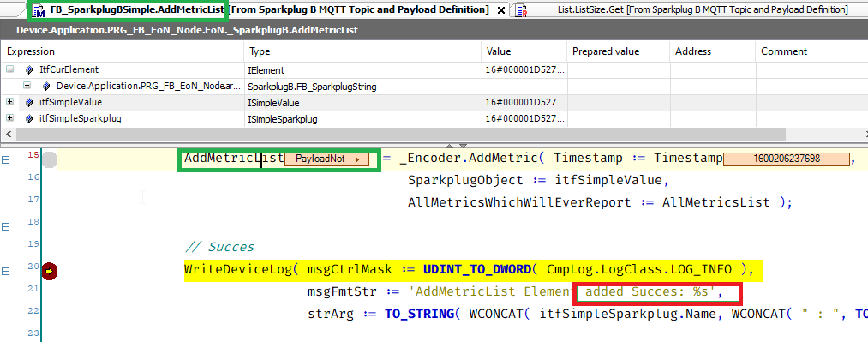Collapse the ItfCurElement tree node
The image size is (868, 342).
9,69
